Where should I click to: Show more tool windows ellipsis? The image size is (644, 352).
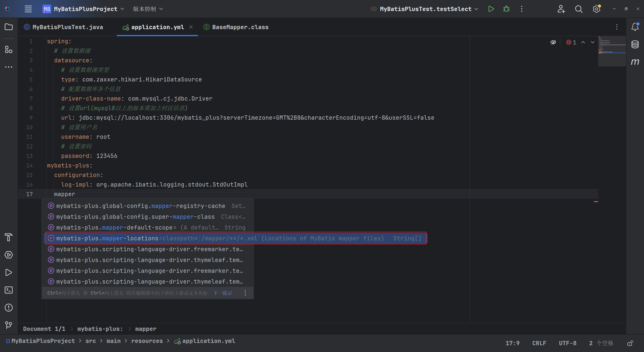(9, 67)
